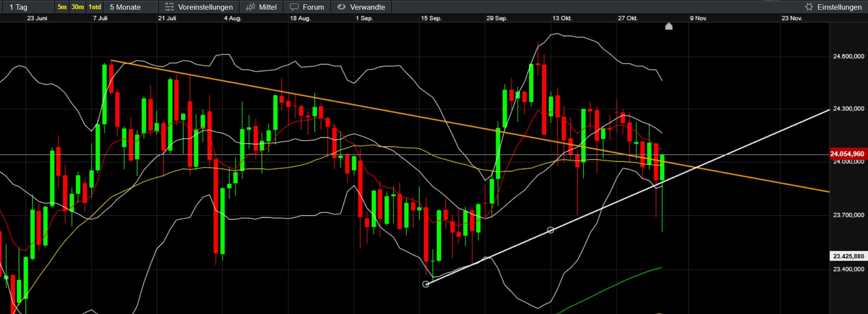
Task: Click the gray time-axis position marker
Action: tap(669, 26)
